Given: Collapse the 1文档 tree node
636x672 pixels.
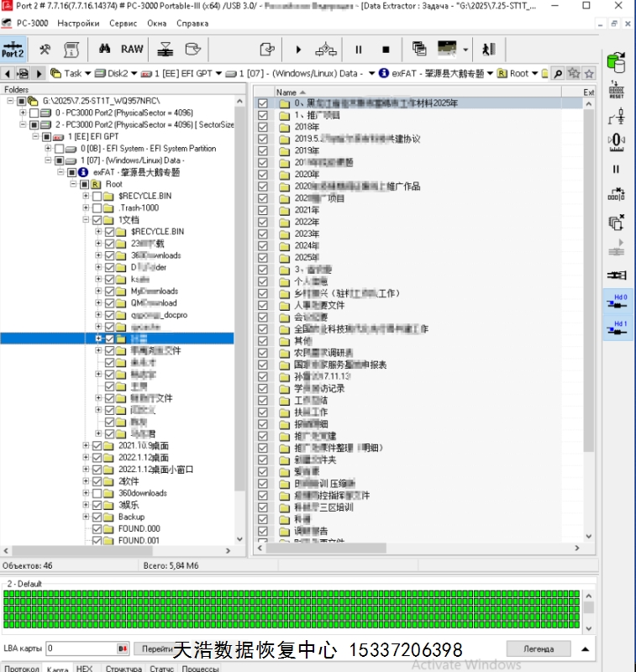Looking at the screenshot, I should point(86,220).
